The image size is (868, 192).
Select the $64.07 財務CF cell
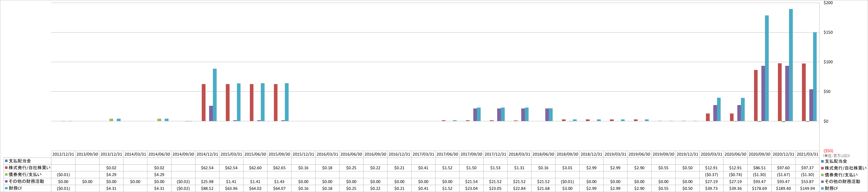279,188
